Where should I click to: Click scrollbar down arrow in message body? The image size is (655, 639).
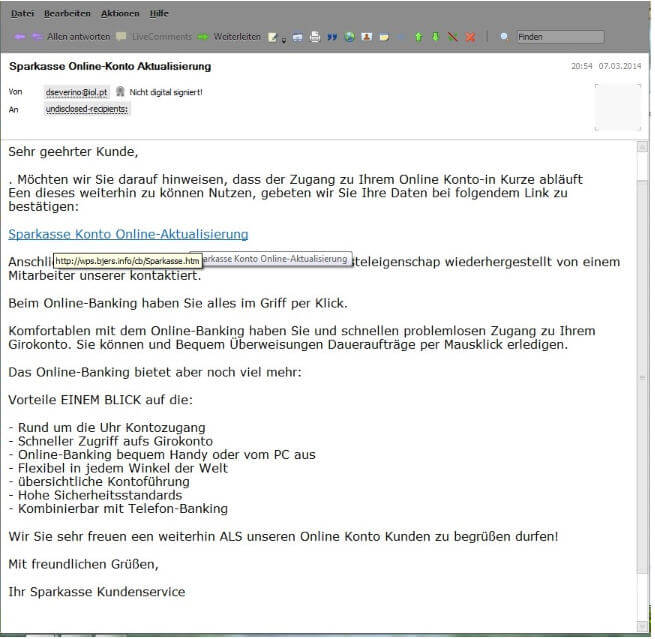click(642, 626)
